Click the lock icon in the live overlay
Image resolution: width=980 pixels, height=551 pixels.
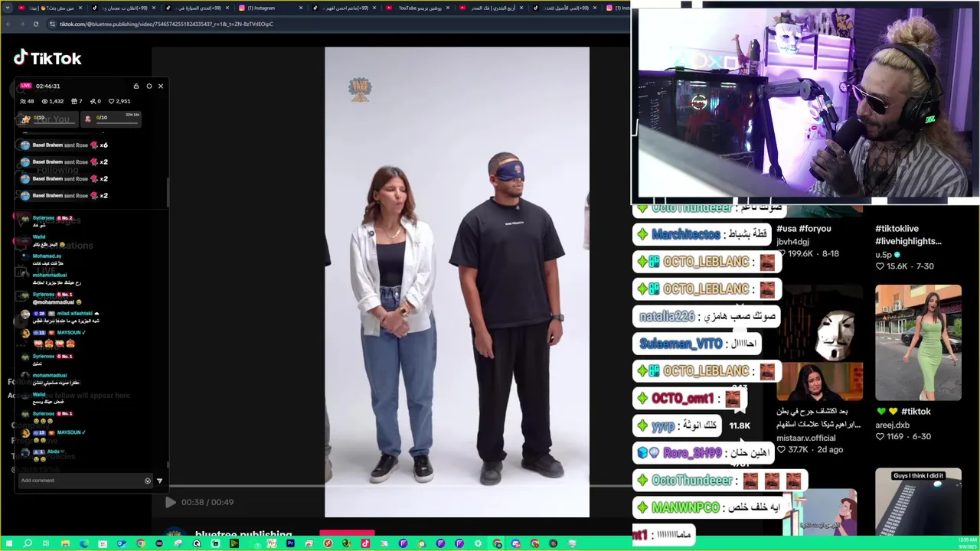pos(136,86)
